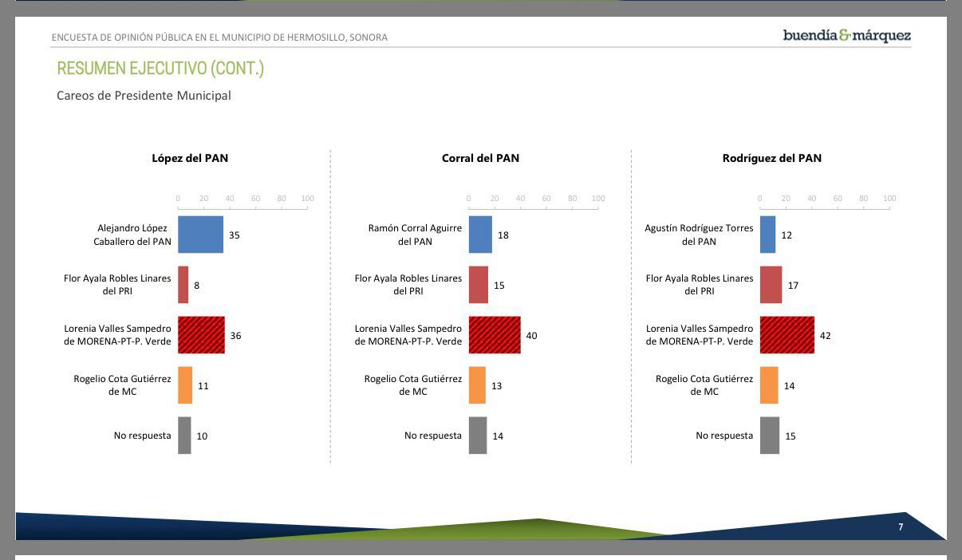Click blue bar for Alejandro López Caballero
Image resolution: width=962 pixels, height=560 pixels.
coord(200,235)
